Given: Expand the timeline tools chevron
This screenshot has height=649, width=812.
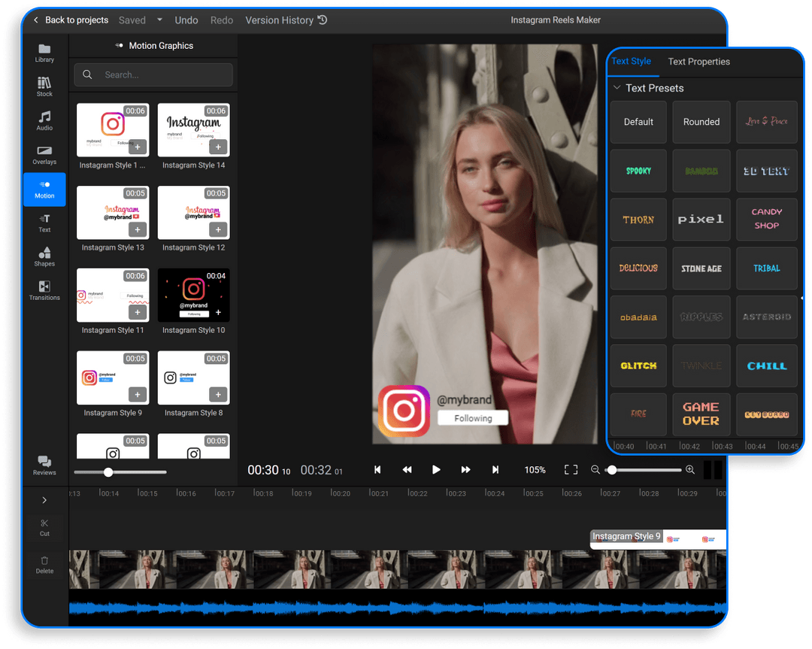Looking at the screenshot, I should pos(44,500).
